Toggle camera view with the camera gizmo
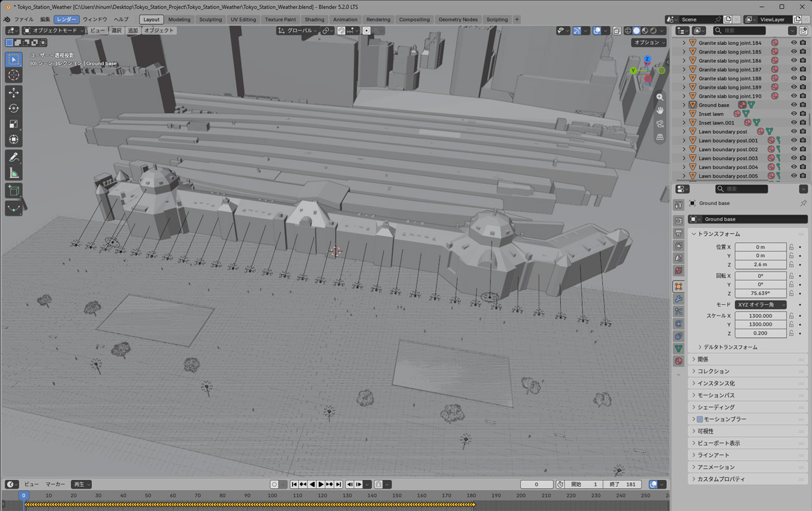Image resolution: width=812 pixels, height=511 pixels. 660,124
